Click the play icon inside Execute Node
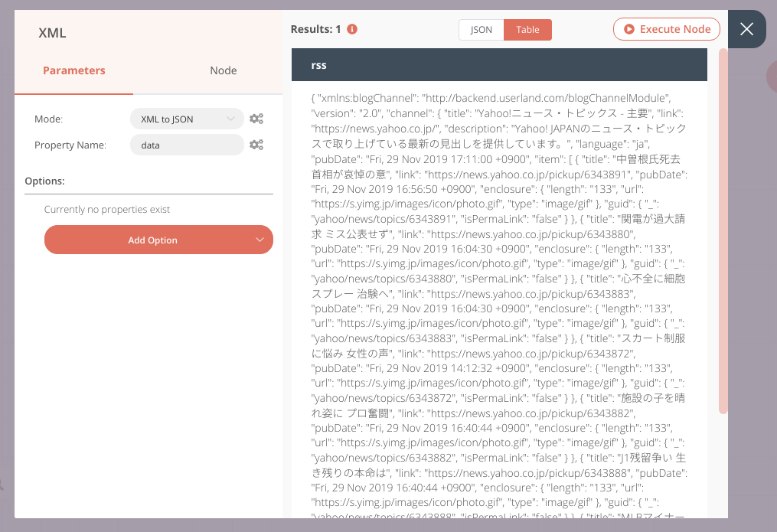This screenshot has height=532, width=777. coord(631,29)
